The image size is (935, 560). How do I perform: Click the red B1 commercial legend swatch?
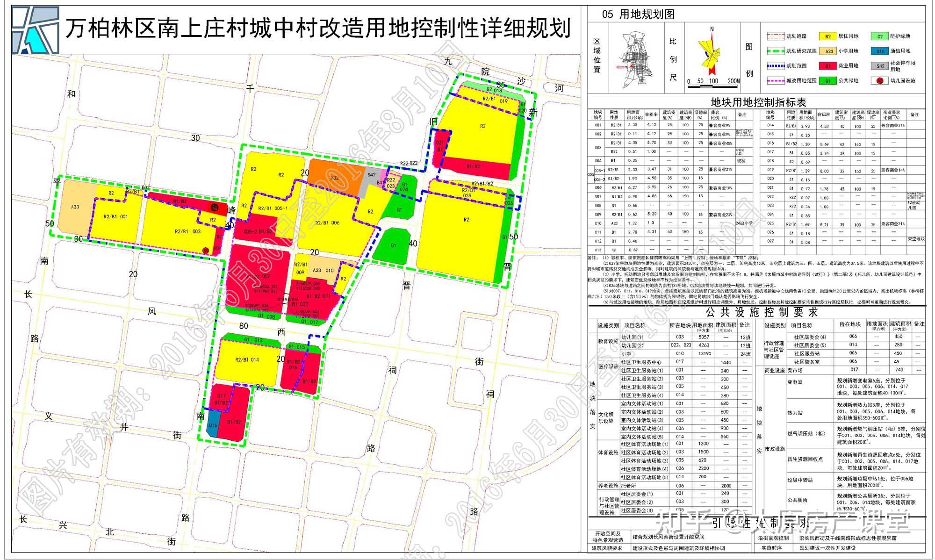click(827, 66)
